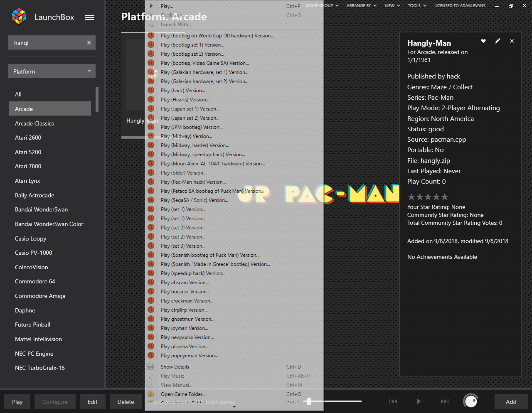532x413 pixels.
Task: Click the Edit button in bottom bar
Action: 93,401
